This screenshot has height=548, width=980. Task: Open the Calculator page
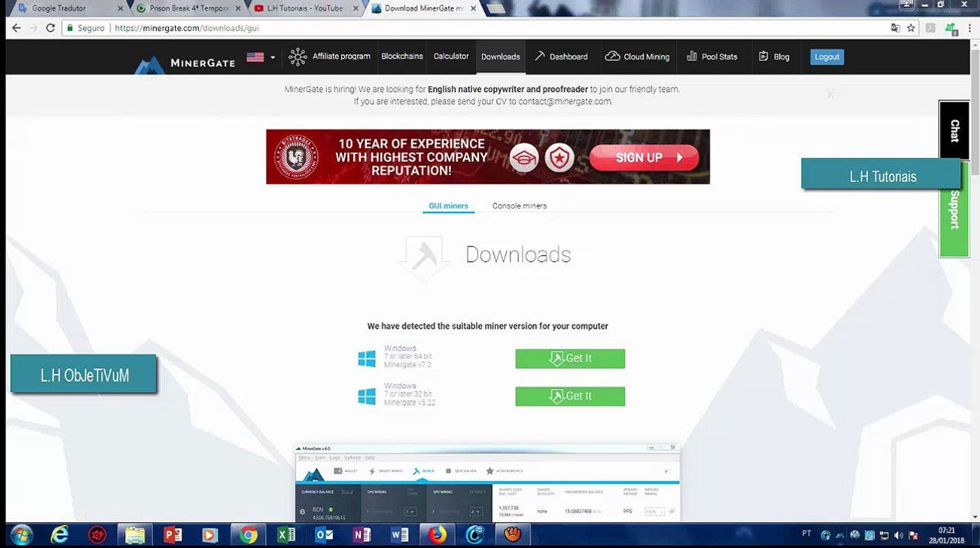click(x=451, y=56)
